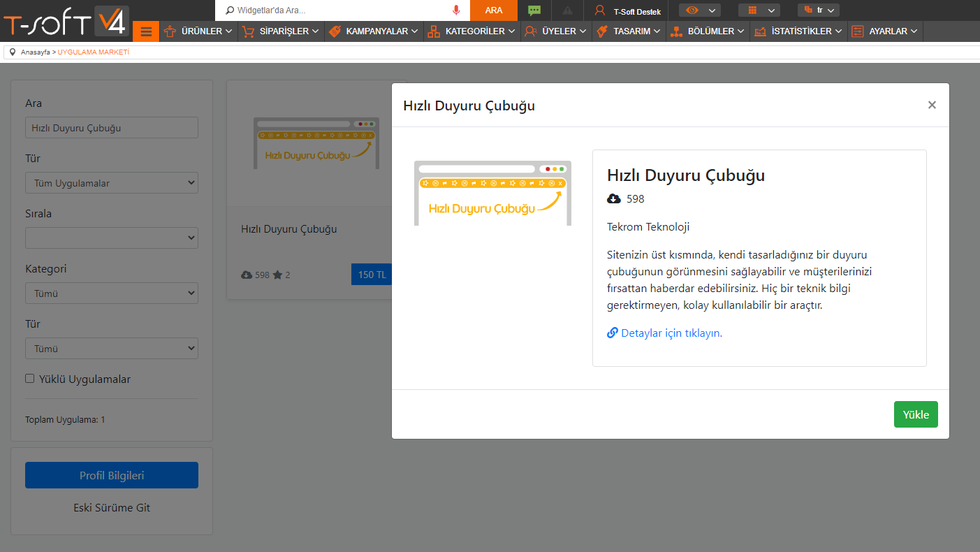Viewport: 980px width, 552px height.
Task: Click the download cloud icon in dialog
Action: [x=614, y=199]
